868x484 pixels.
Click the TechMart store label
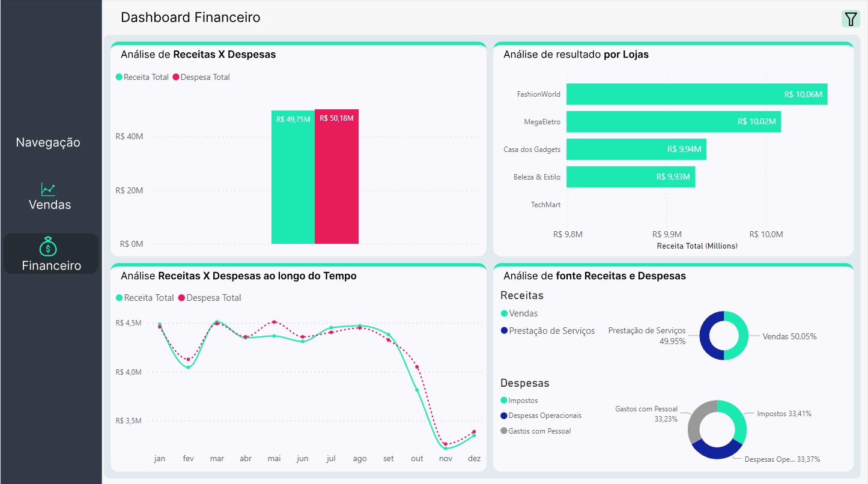(545, 205)
